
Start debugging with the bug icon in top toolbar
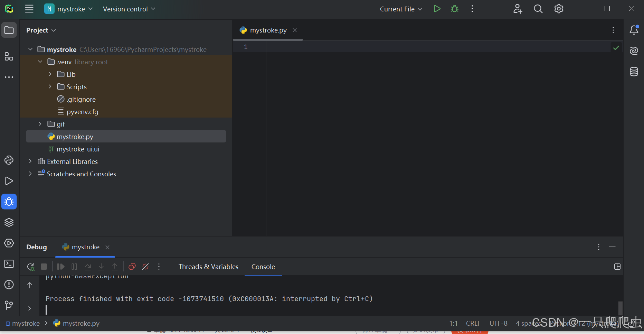click(455, 9)
